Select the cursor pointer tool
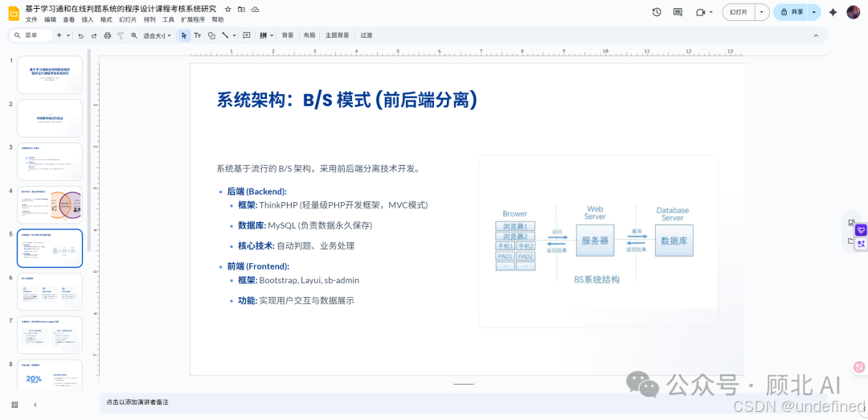Viewport: 868px width, 420px height. pyautogui.click(x=184, y=35)
